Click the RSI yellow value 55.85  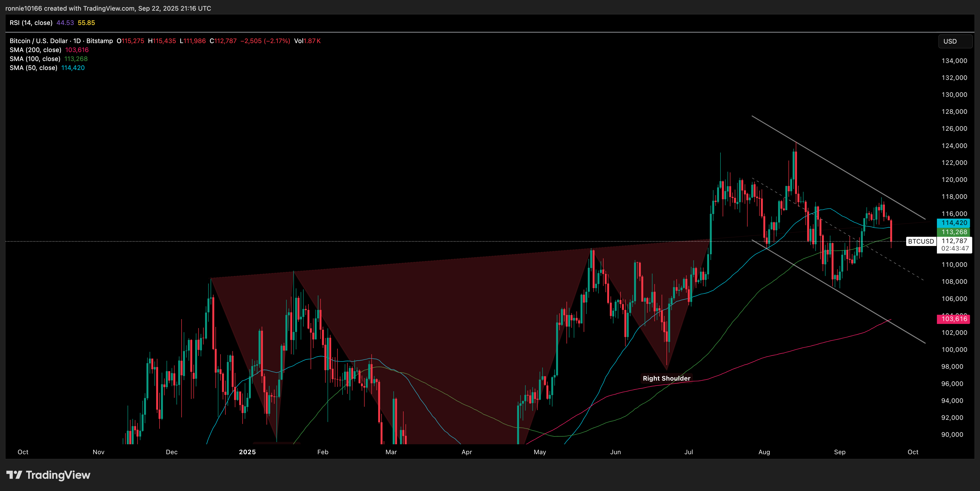click(x=86, y=23)
